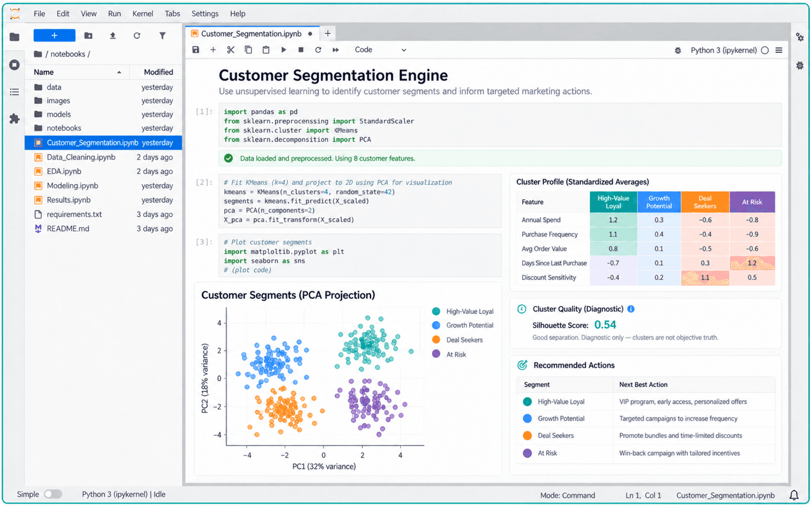
Task: Open the images folder
Action: tap(104, 101)
